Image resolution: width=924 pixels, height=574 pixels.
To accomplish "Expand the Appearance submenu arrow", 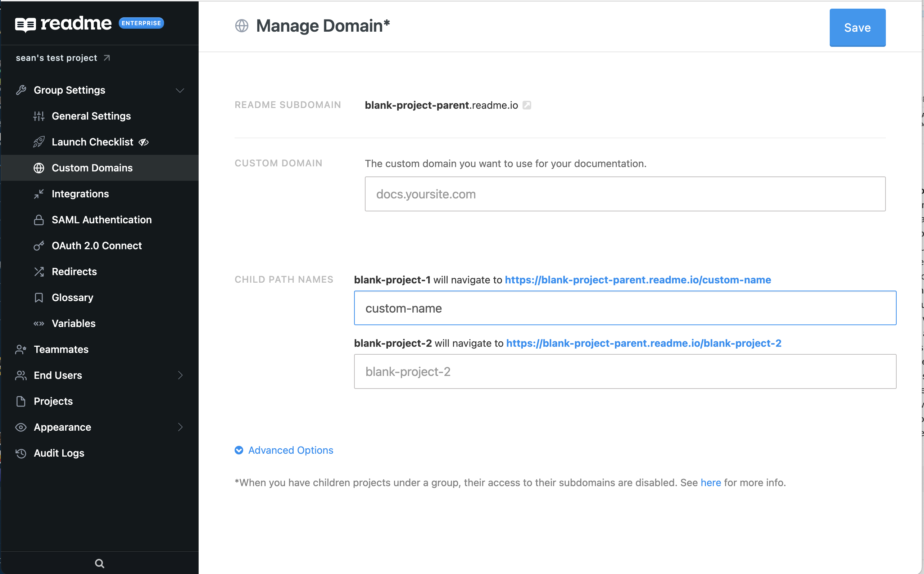I will [x=180, y=427].
